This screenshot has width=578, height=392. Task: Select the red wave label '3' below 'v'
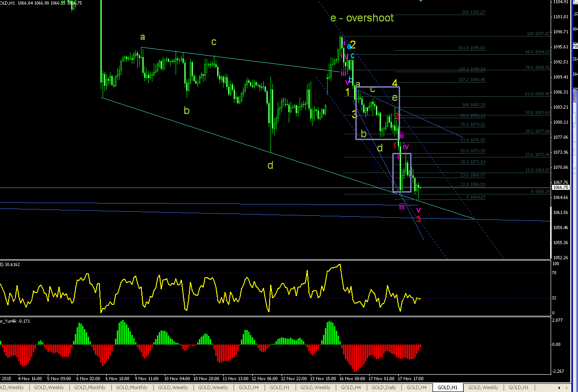(x=418, y=220)
